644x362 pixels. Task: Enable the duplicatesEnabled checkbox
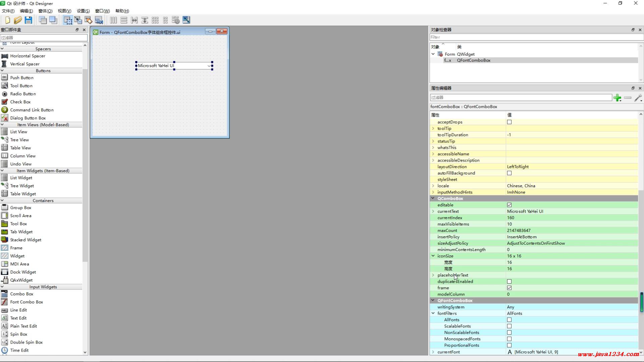coord(509,282)
